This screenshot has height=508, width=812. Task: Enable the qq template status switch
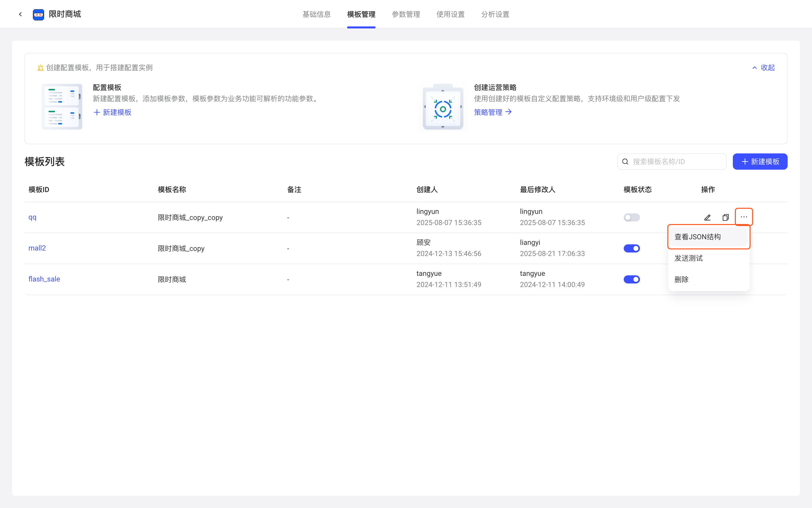pyautogui.click(x=632, y=217)
